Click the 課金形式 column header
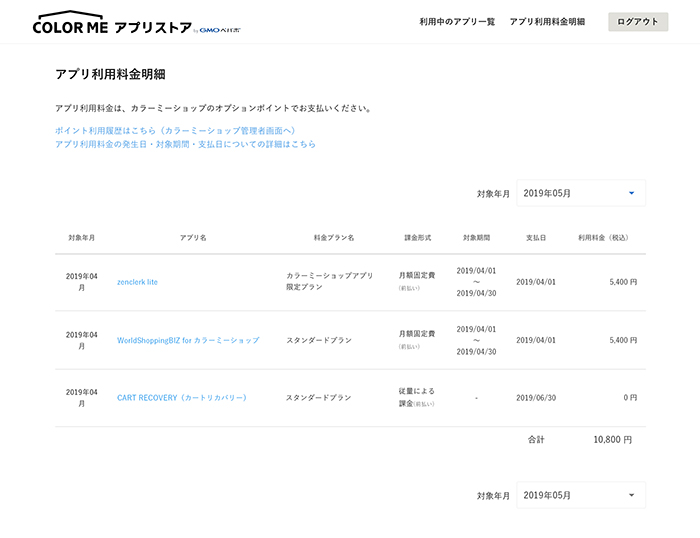 [x=418, y=238]
